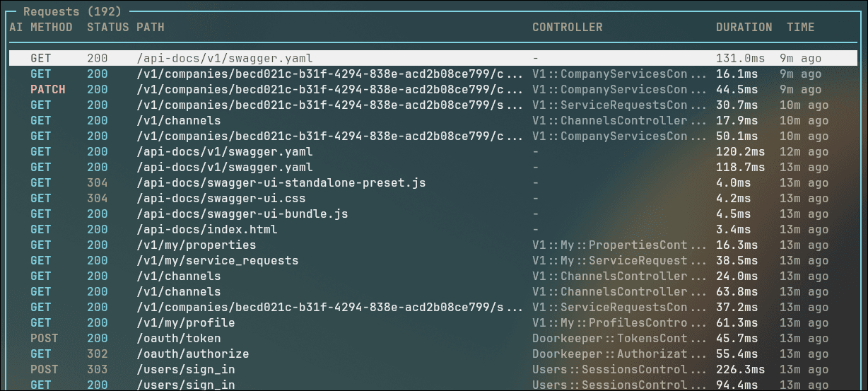This screenshot has width=868, height=391.
Task: Click the 304 status of swagger-ui.css row
Action: click(98, 199)
